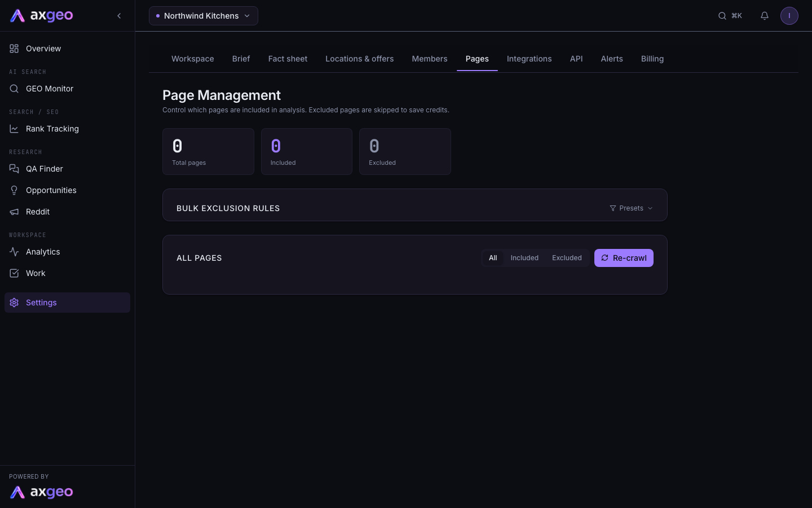Open the Locations & offers tab
The height and width of the screenshot is (508, 812).
(360, 59)
